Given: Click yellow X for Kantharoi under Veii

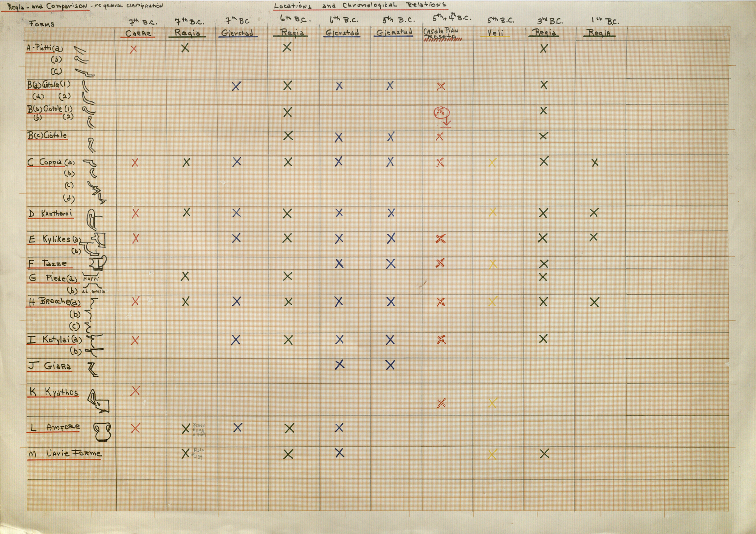Looking at the screenshot, I should (x=493, y=212).
